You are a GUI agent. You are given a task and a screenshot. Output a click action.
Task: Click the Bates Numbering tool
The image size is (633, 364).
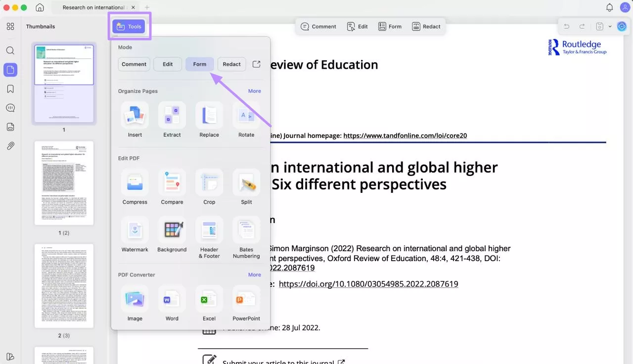tap(246, 230)
